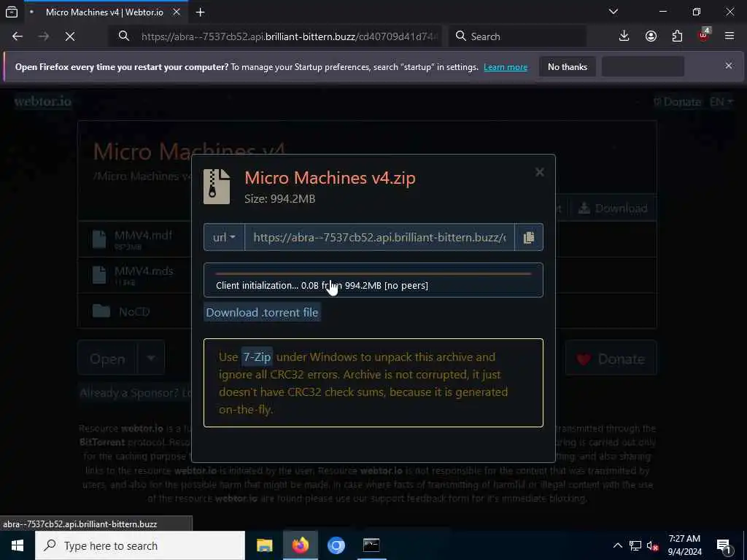Click the download URL input field
The image size is (747, 560).
(379, 237)
